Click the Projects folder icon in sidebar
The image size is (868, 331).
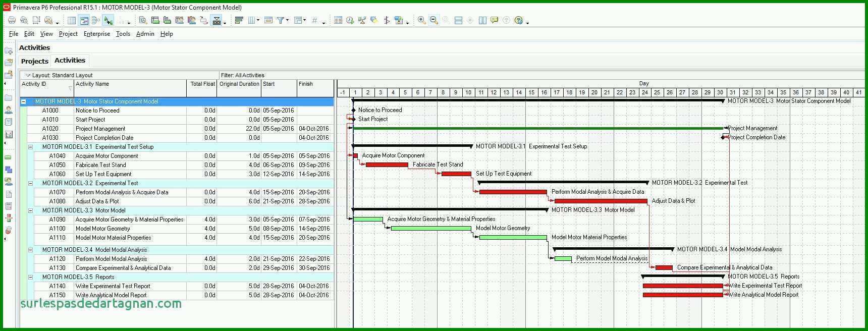(9, 97)
